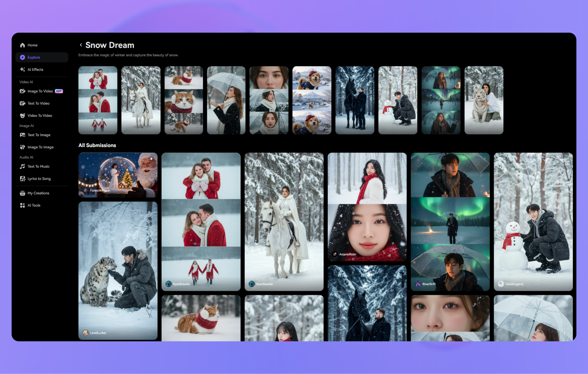
Task: View ArcaneRider's profile
Action: click(x=347, y=254)
